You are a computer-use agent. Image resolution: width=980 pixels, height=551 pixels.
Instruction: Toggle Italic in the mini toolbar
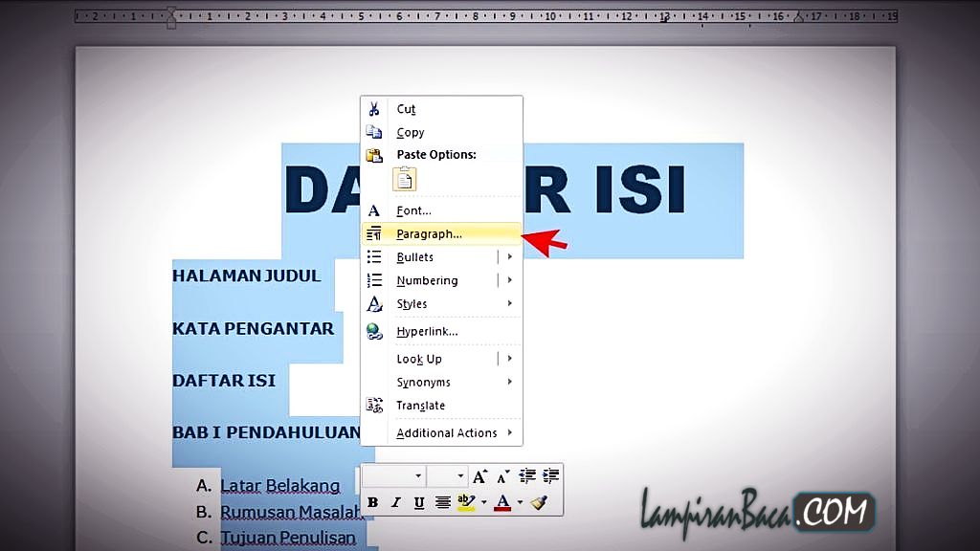pos(395,503)
